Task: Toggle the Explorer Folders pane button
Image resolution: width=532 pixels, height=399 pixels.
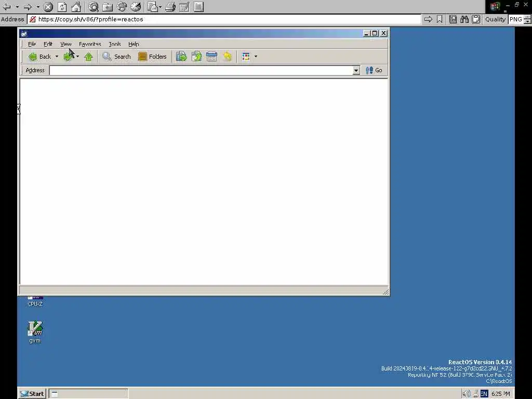Action: (153, 57)
